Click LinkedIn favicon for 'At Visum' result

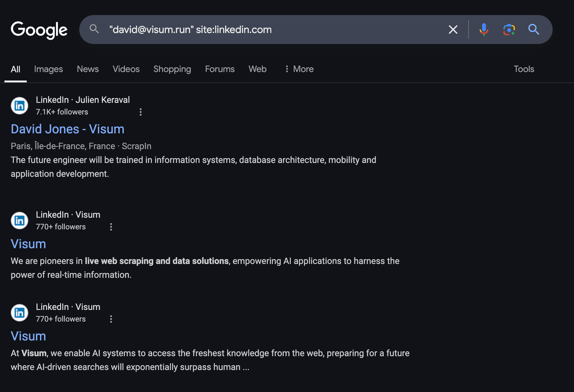[19, 313]
